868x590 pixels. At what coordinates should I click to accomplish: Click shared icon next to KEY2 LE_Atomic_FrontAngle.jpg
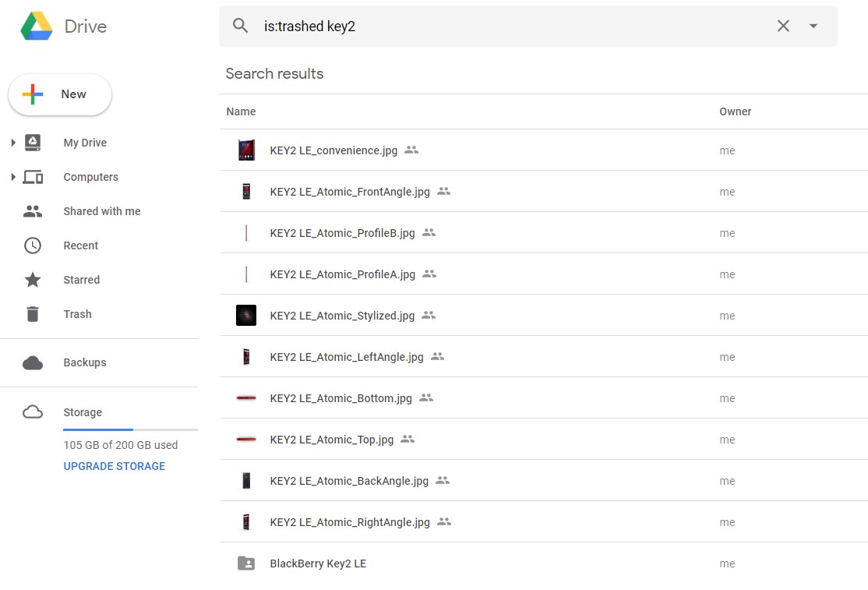[444, 191]
